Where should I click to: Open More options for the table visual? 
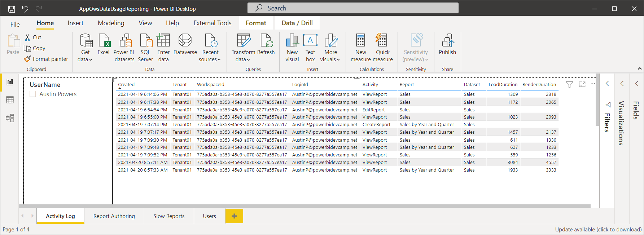[593, 84]
